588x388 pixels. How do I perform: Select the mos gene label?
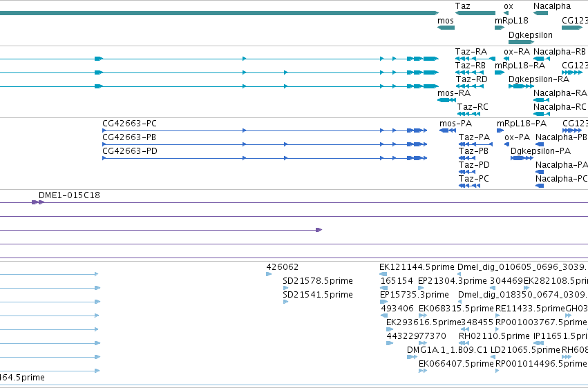pyautogui.click(x=446, y=21)
